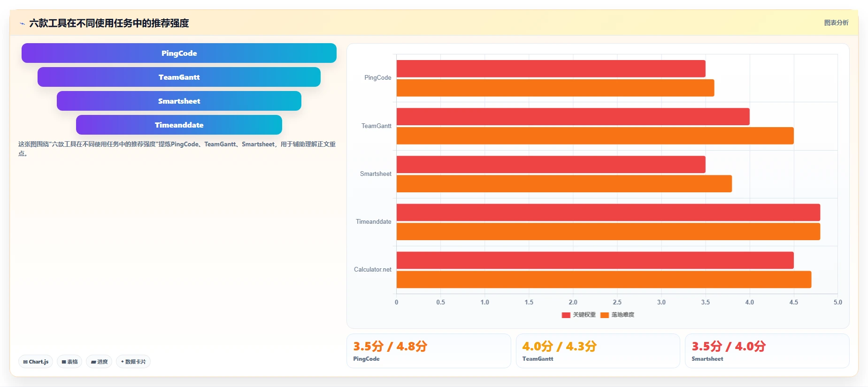The height and width of the screenshot is (387, 868).
Task: Toggle the red 关键权重 legend swatch
Action: click(x=566, y=315)
